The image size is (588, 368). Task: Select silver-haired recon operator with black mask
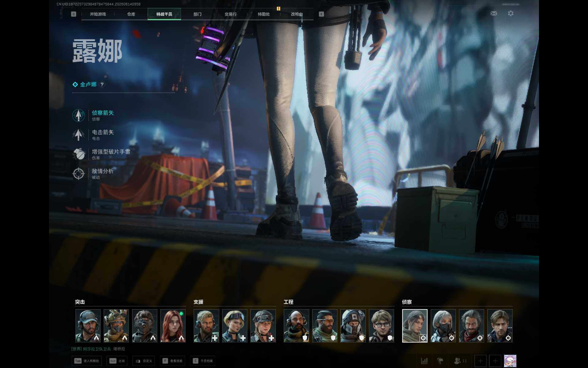point(443,326)
